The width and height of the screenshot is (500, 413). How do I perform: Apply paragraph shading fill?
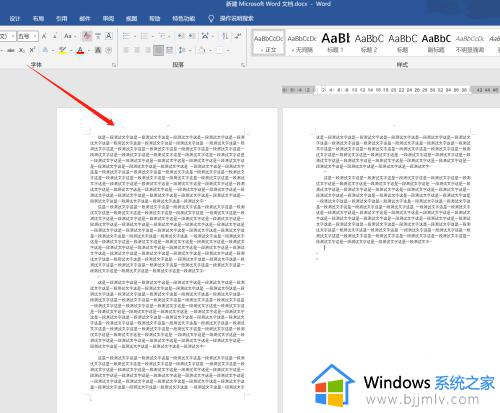click(x=202, y=50)
